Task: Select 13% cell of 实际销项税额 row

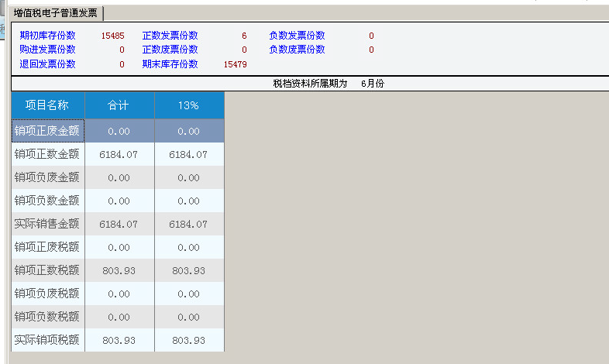Action: tap(188, 341)
